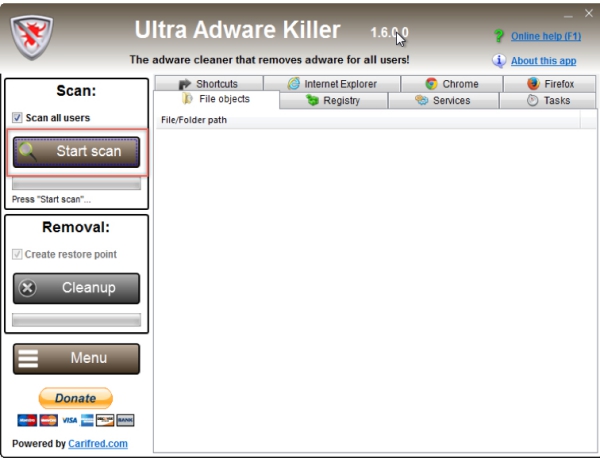Click the 'Press "Start scan"...' status text
The width and height of the screenshot is (600, 458).
click(x=51, y=199)
